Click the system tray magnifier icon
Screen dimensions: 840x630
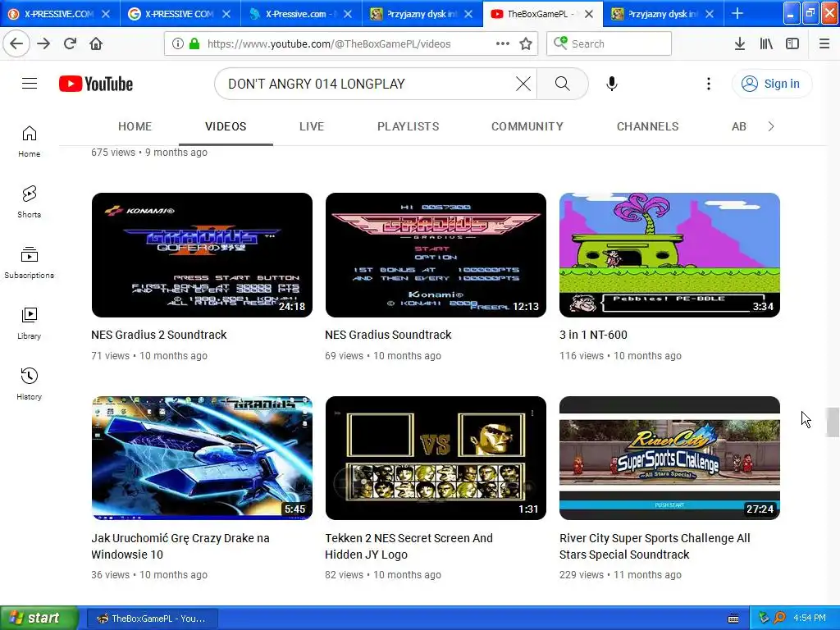780,619
